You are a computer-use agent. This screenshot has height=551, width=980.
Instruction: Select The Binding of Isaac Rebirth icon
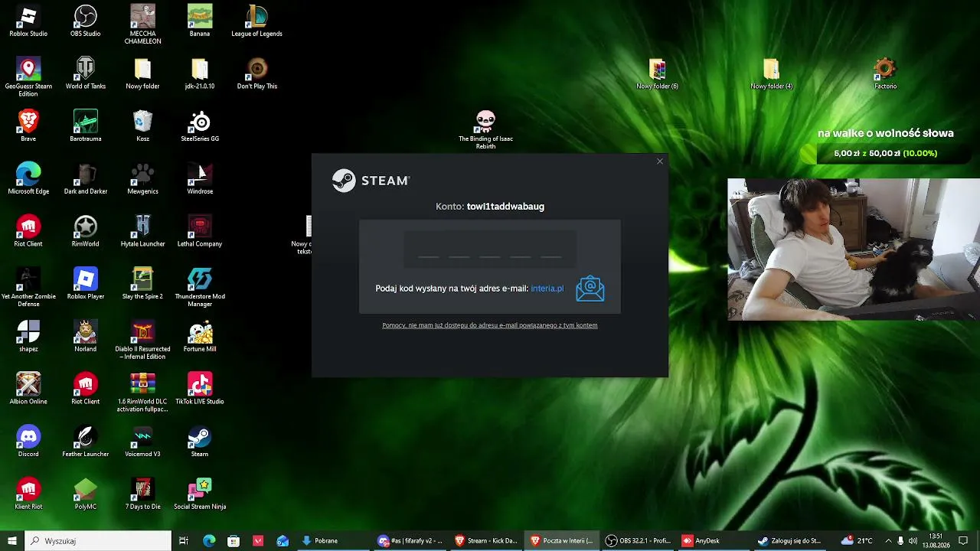click(485, 130)
